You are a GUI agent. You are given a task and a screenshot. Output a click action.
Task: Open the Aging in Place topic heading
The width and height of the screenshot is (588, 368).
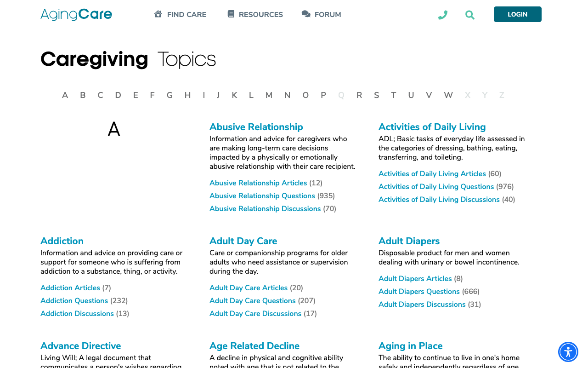tap(411, 346)
